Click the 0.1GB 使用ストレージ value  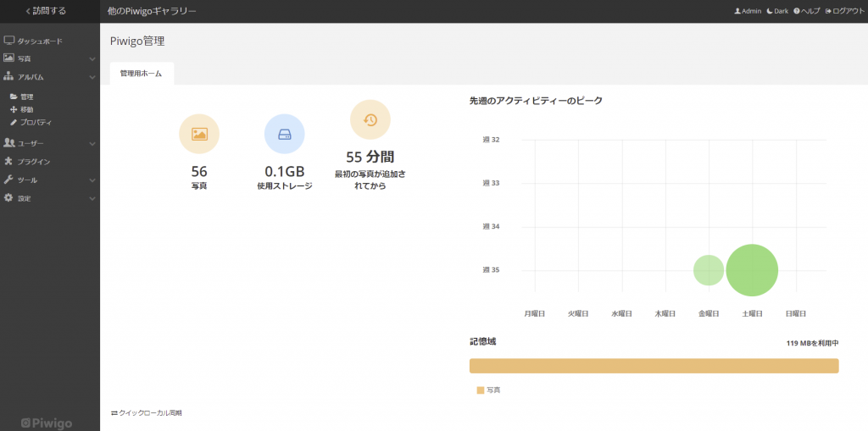pos(285,172)
